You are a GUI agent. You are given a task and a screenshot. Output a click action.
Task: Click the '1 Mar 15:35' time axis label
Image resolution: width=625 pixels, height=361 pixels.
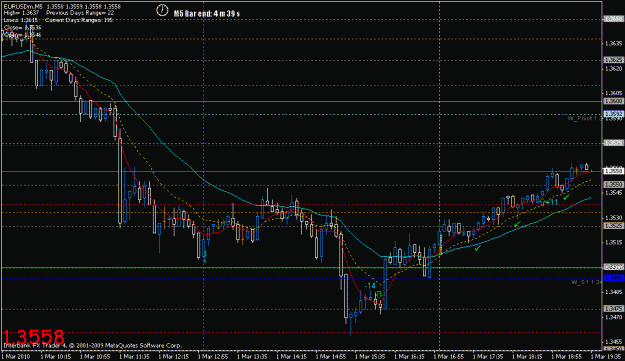[370, 356]
